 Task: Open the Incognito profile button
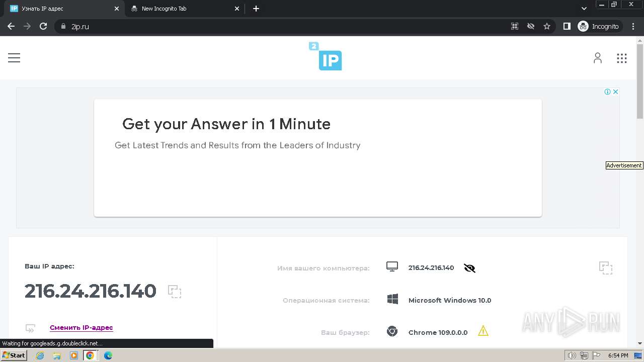pos(599,26)
